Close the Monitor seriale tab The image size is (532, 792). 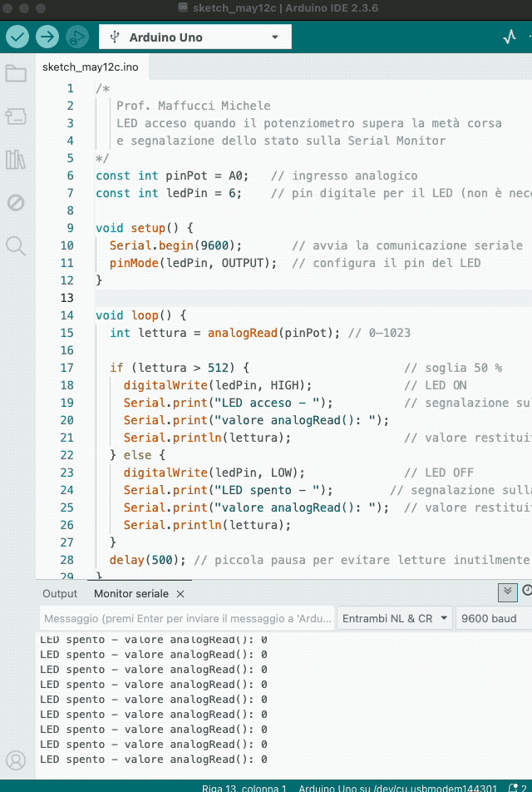(x=180, y=594)
